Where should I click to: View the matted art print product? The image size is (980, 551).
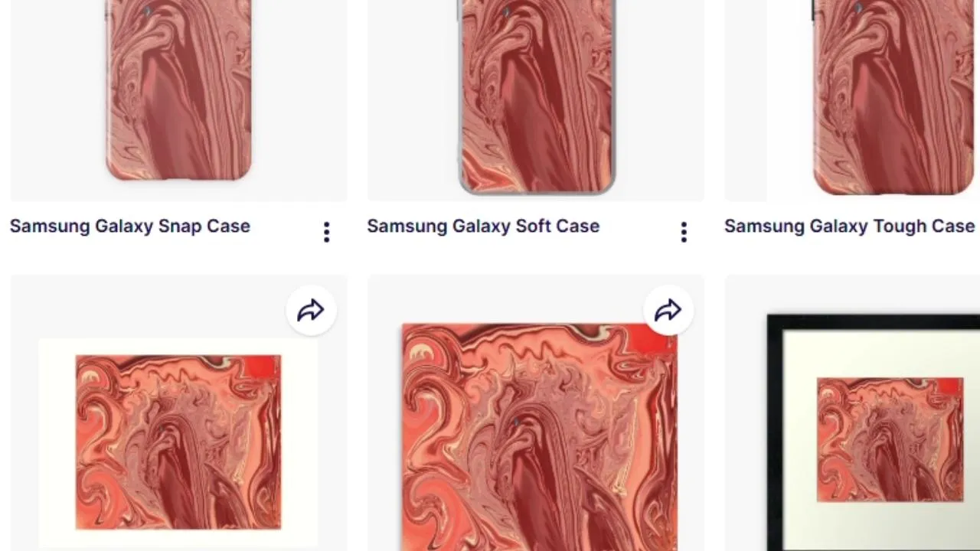coord(178,442)
